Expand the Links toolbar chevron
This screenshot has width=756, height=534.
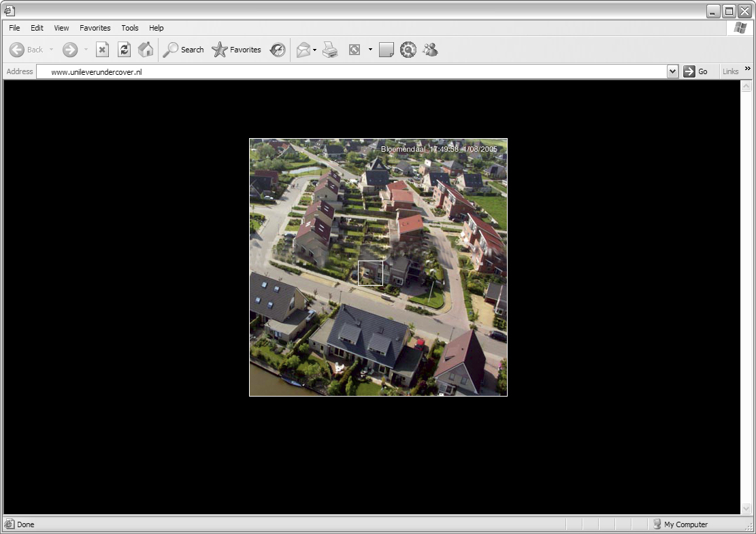pos(748,69)
